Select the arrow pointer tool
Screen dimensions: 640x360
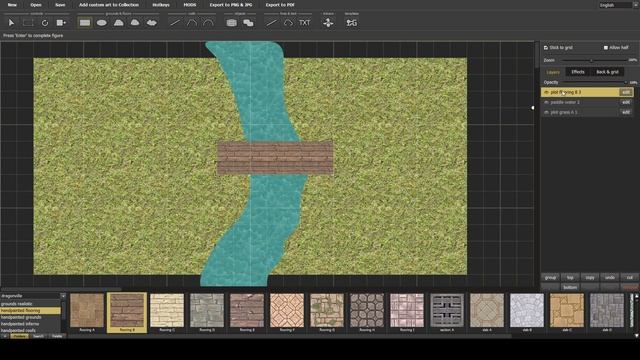tap(11, 23)
